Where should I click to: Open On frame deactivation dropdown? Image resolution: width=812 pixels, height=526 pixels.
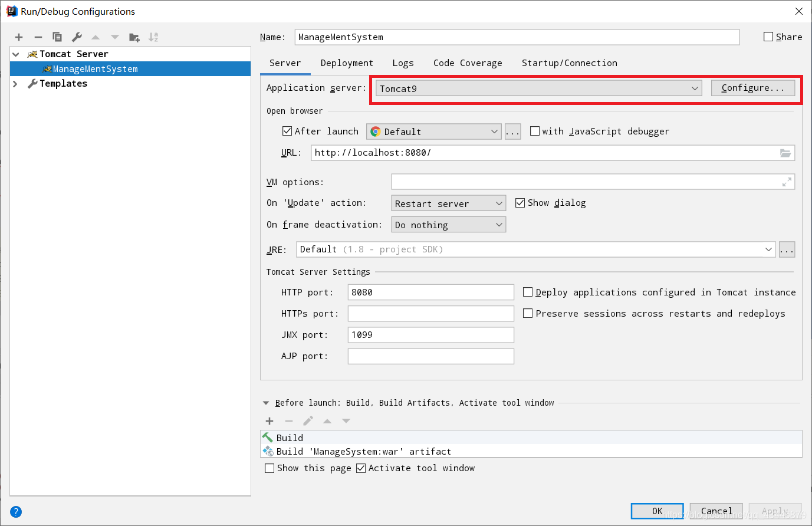point(449,225)
